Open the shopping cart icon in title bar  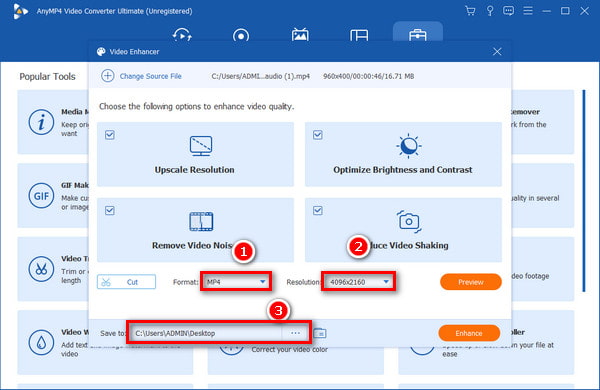point(470,11)
